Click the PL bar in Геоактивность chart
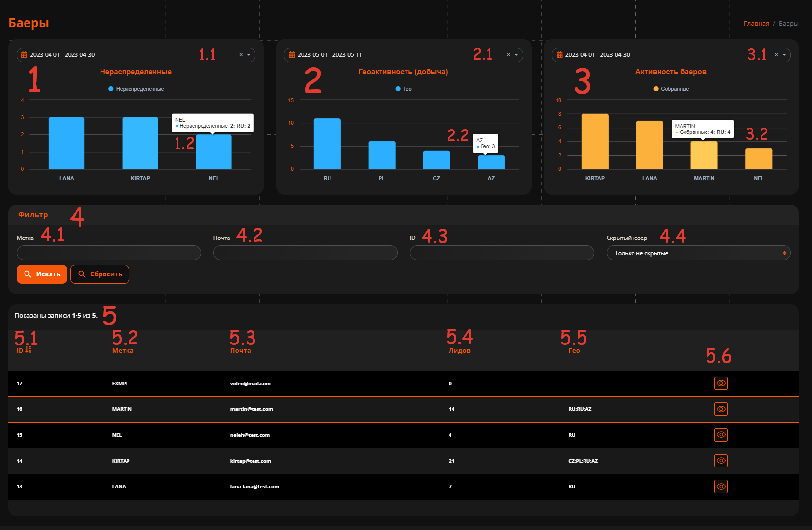The width and height of the screenshot is (812, 530). click(x=382, y=155)
